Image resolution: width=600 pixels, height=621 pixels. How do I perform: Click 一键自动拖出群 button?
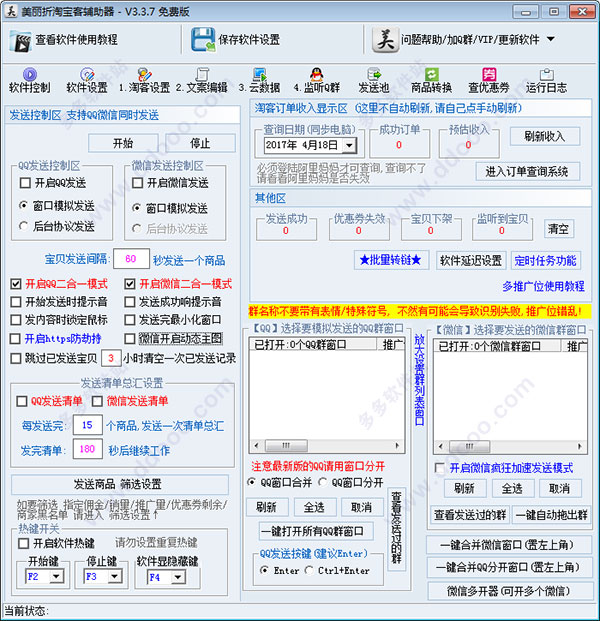coord(551,515)
